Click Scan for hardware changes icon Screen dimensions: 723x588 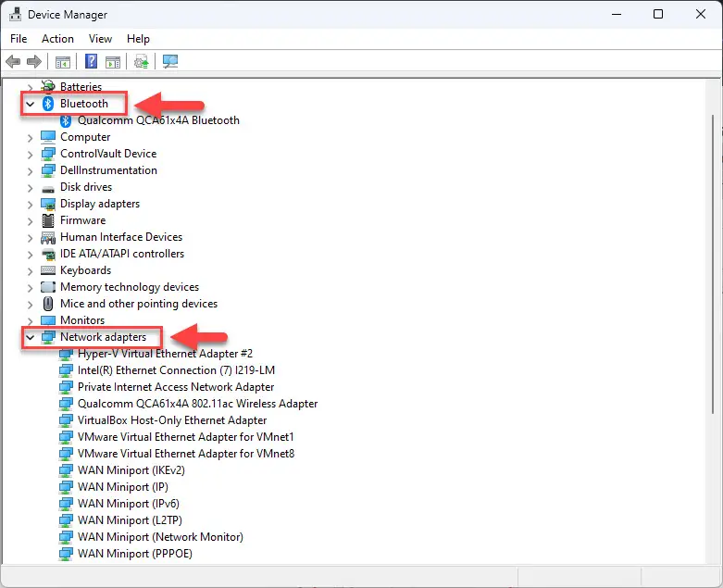(170, 61)
